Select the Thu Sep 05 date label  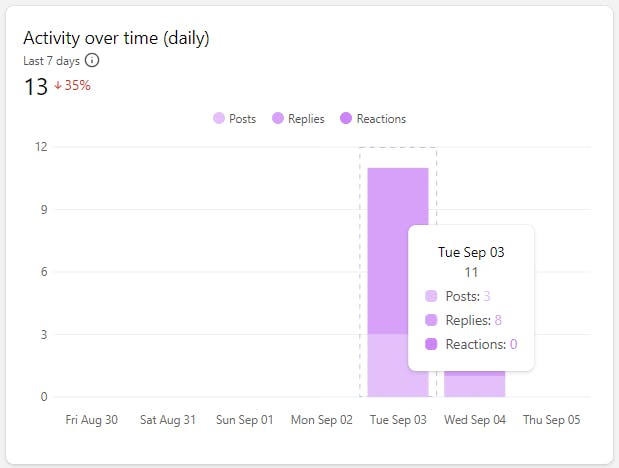(552, 420)
